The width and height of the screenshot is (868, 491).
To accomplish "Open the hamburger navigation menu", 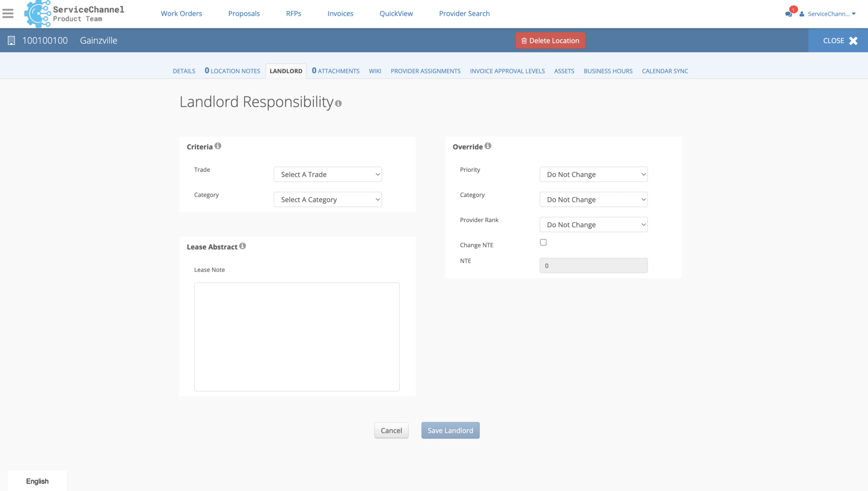I will 8,14.
